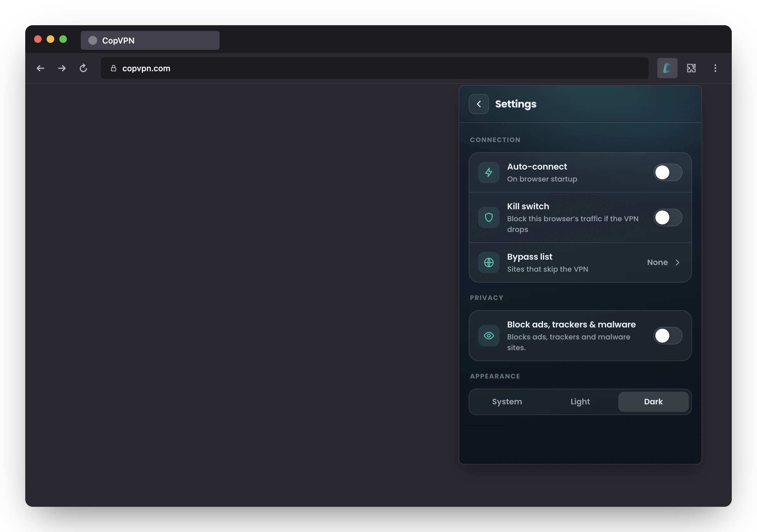Viewport: 757px width, 532px height.
Task: Switch to the Light theme
Action: tap(580, 402)
